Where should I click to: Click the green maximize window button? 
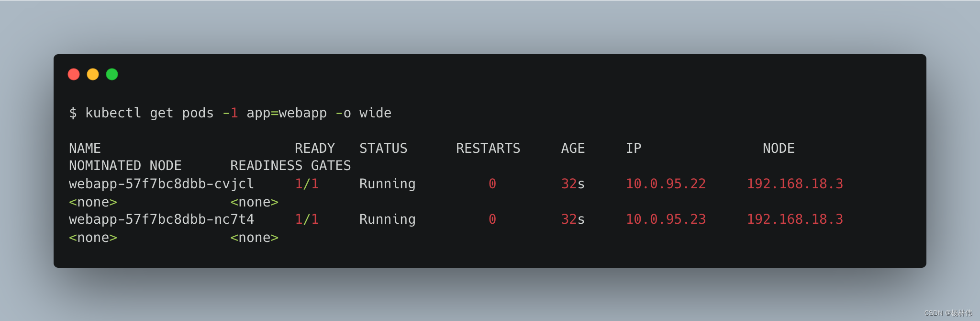[x=112, y=74]
